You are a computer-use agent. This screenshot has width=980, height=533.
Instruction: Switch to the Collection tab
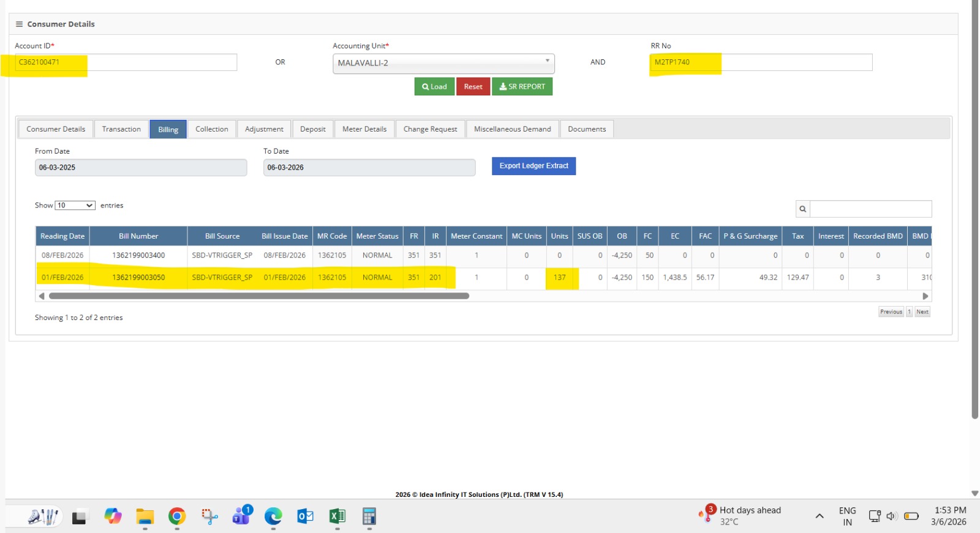point(211,129)
